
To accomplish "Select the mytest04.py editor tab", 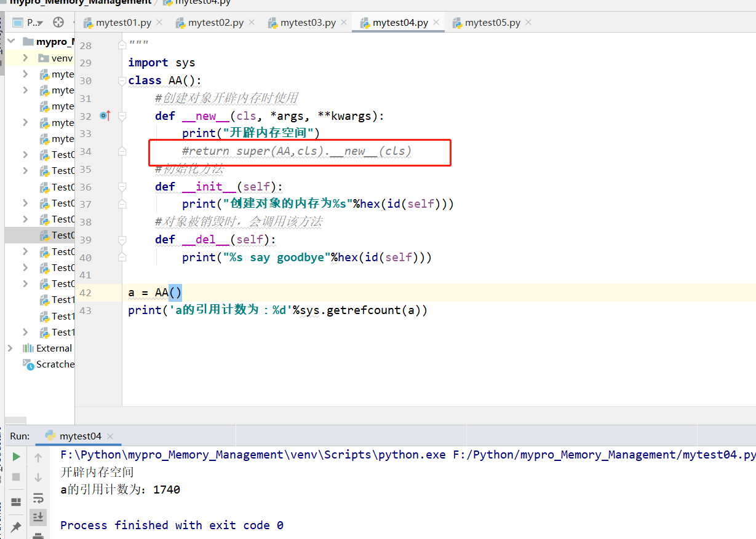I will click(x=399, y=23).
